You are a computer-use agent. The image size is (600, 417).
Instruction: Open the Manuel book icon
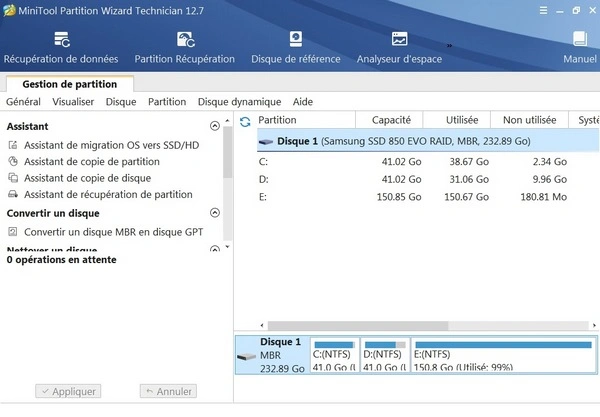579,47
